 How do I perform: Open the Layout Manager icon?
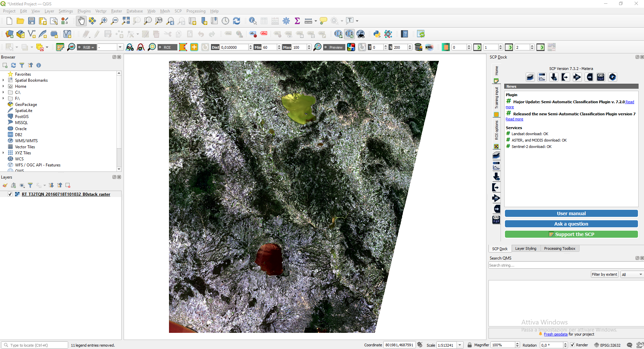coord(54,21)
